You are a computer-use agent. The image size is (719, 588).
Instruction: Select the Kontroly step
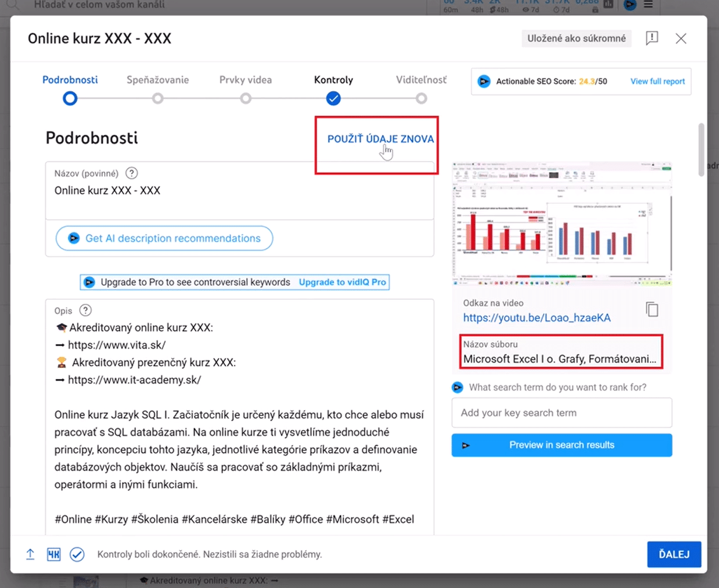coord(333,98)
